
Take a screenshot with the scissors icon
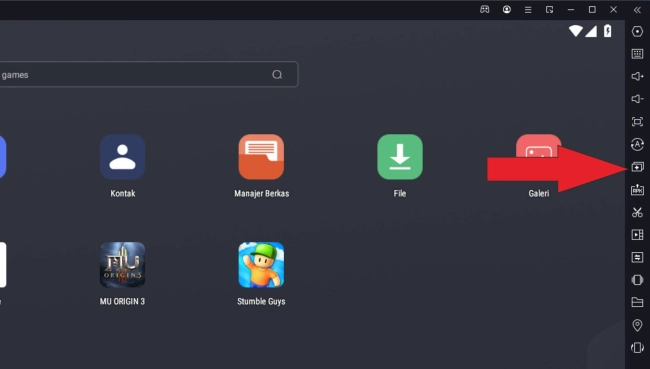637,212
